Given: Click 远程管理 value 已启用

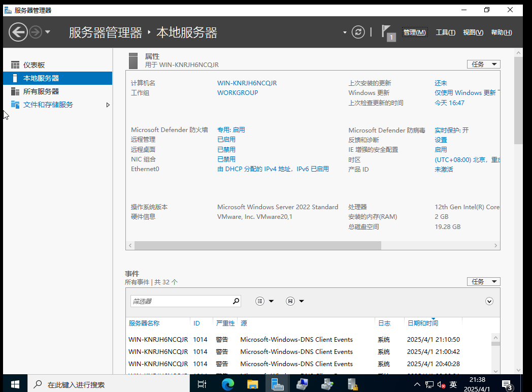Looking at the screenshot, I should point(226,140).
